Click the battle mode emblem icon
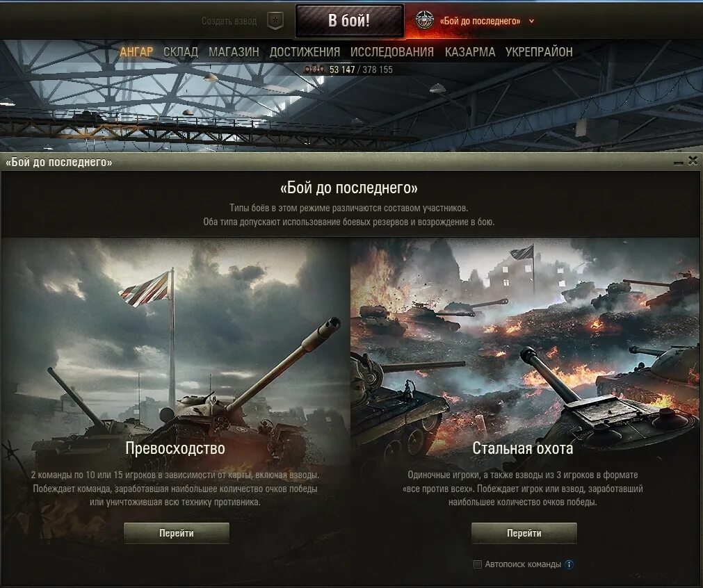703x588 pixels. (423, 21)
